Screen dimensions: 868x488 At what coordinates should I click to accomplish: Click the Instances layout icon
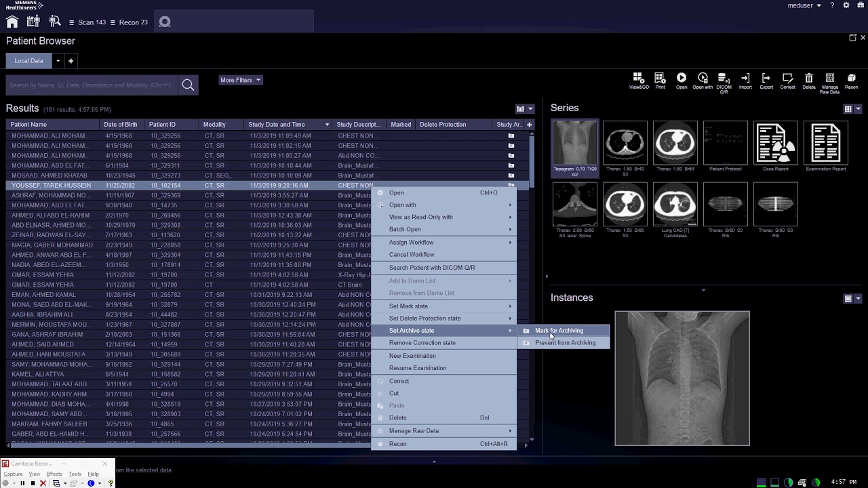(x=848, y=298)
